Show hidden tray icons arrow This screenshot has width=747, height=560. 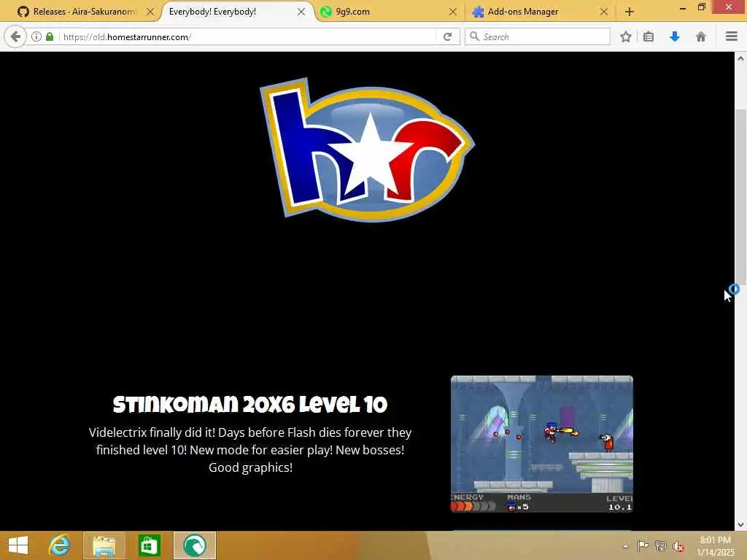[x=625, y=546]
